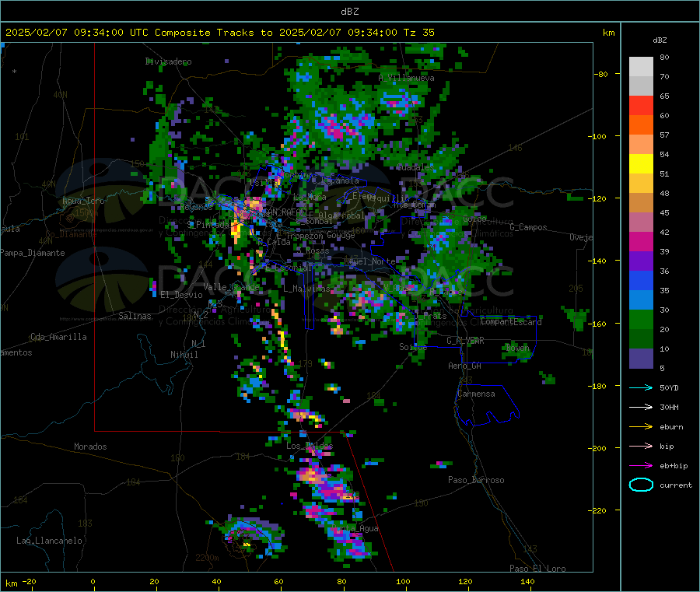This screenshot has width=700, height=592.
Task: Click the 'km' unit label at top right of map
Action: pos(608,33)
